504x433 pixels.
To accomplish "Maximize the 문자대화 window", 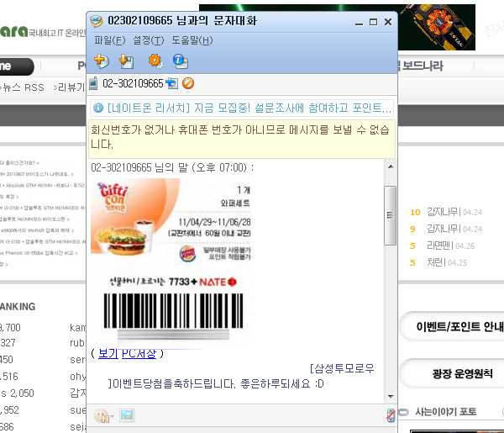I will (374, 22).
